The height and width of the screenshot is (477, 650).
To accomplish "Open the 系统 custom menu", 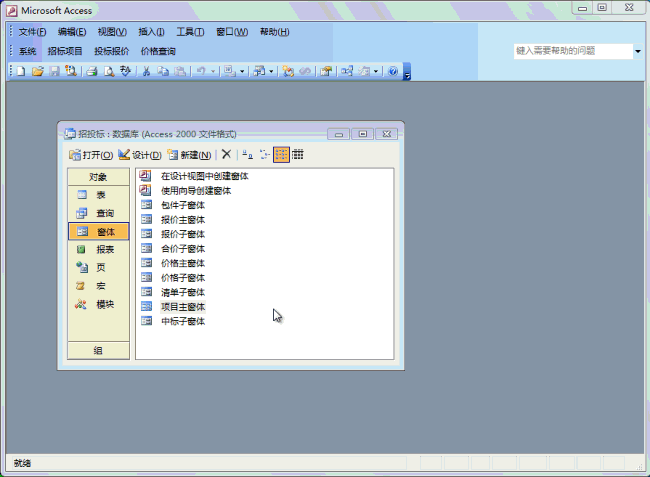I will [x=28, y=51].
